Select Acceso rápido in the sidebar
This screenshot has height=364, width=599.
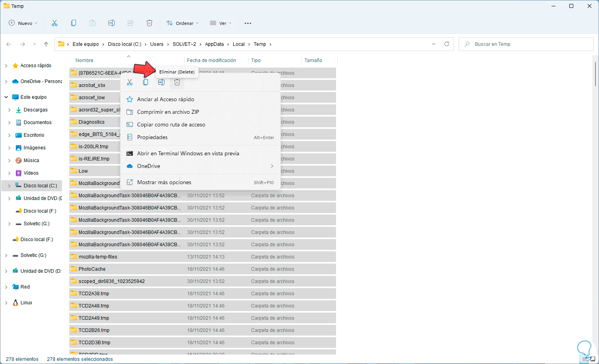click(x=36, y=66)
